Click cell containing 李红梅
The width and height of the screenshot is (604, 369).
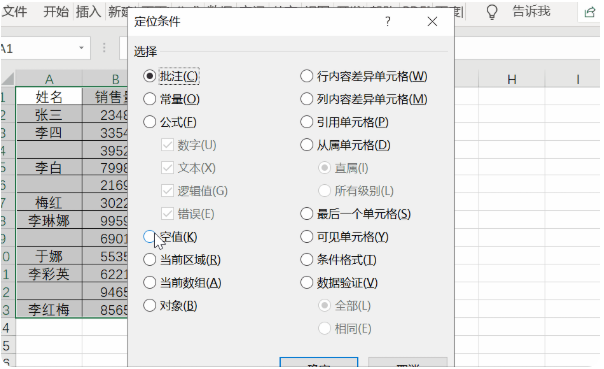tap(49, 309)
